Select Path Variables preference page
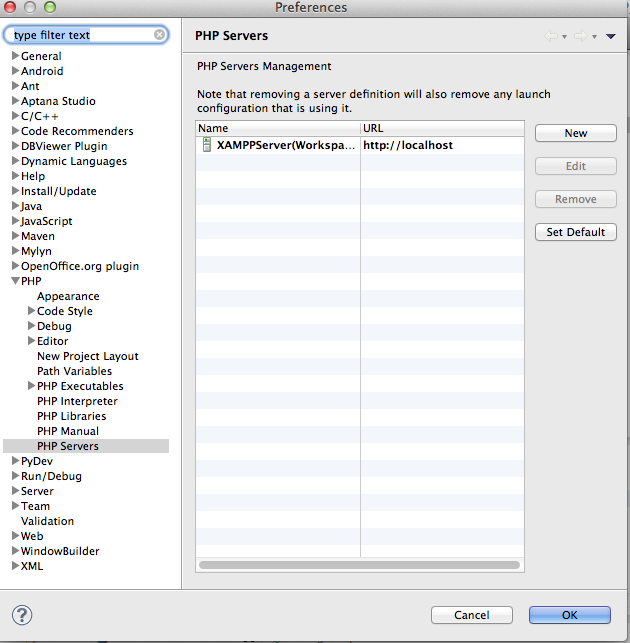 [74, 371]
